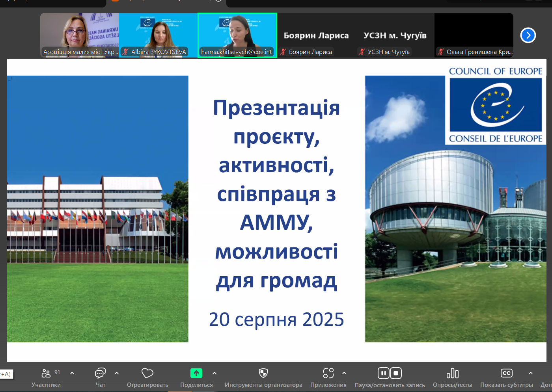
Task: Select hanna.khitsevych@coe.int video thumbnail
Action: (237, 35)
